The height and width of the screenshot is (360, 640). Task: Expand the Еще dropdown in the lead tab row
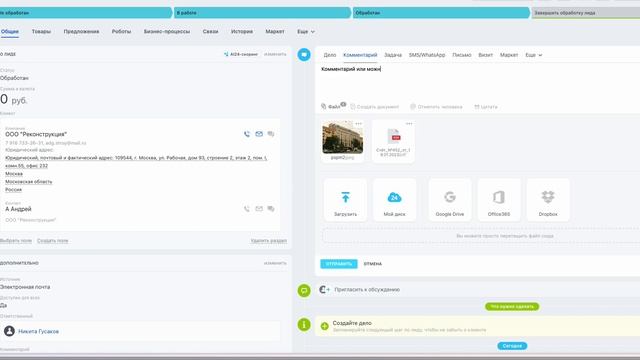[x=306, y=31]
